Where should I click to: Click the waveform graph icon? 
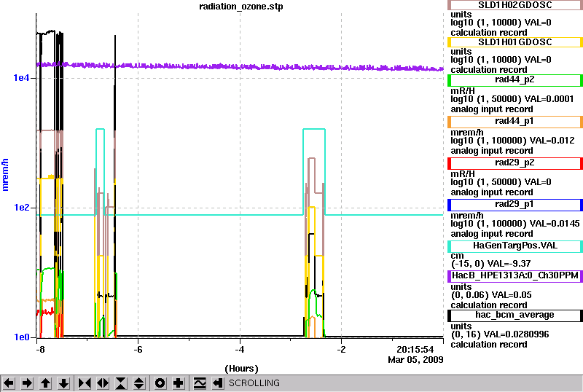[x=200, y=383]
